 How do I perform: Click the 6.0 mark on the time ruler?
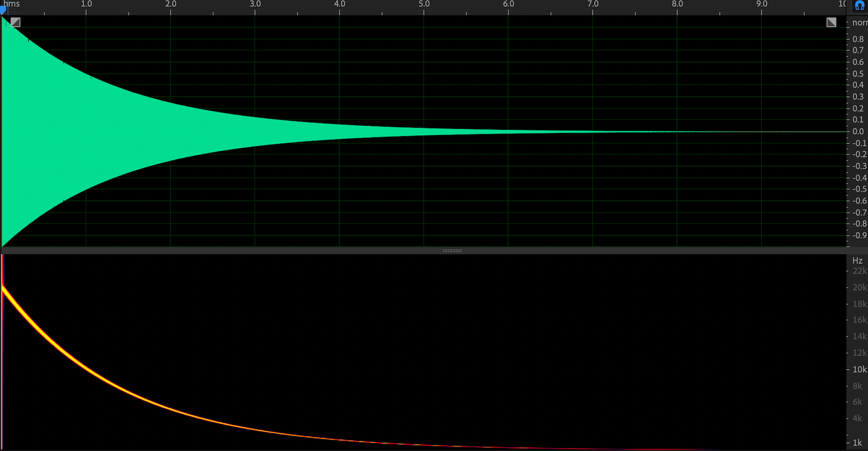click(x=509, y=4)
